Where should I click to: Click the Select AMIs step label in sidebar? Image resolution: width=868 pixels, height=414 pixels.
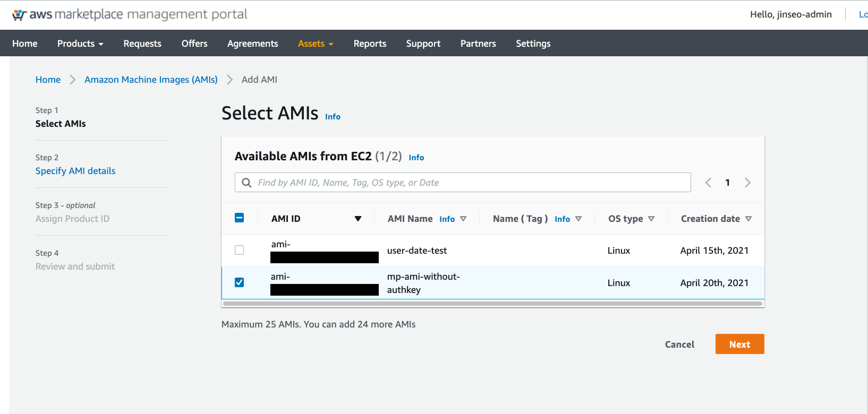click(x=61, y=124)
